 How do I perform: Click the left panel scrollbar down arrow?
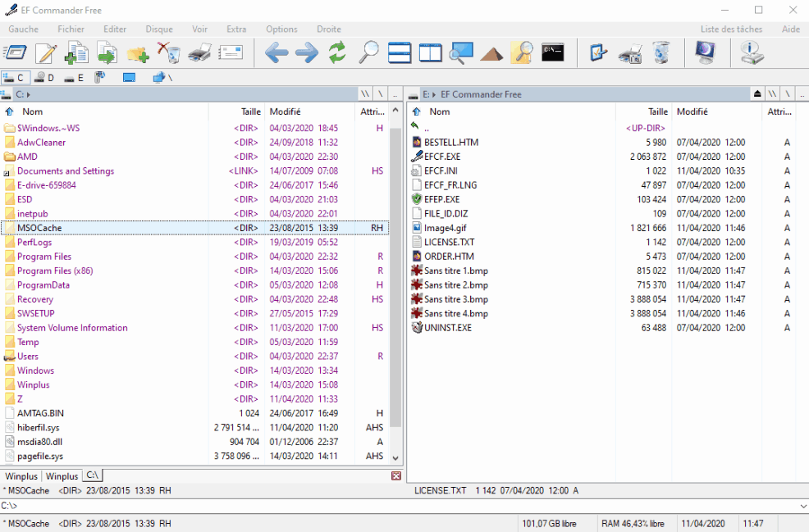[x=395, y=457]
